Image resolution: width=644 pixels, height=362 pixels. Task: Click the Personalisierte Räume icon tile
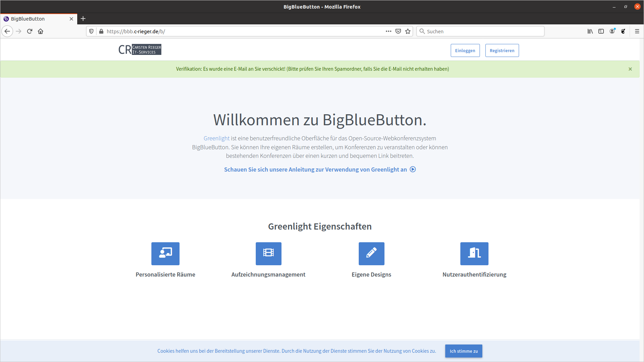(x=165, y=254)
